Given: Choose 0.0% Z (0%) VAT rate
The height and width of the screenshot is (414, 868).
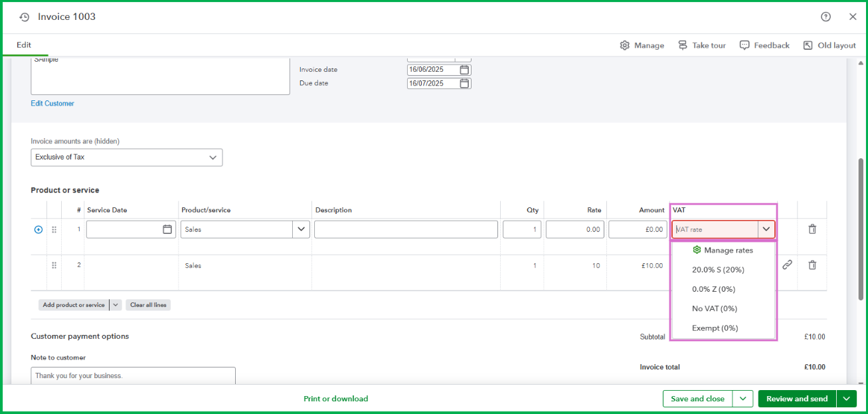Looking at the screenshot, I should tap(713, 289).
